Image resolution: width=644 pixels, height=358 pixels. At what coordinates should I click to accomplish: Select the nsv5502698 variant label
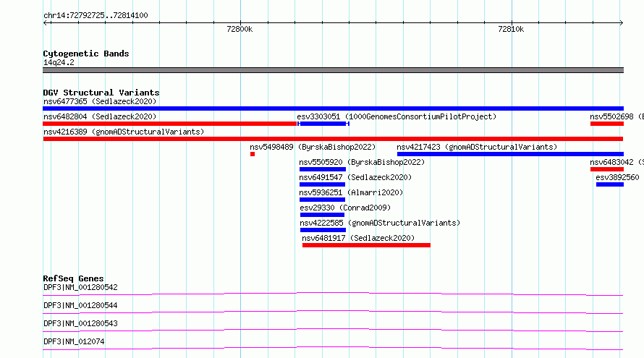(617, 116)
